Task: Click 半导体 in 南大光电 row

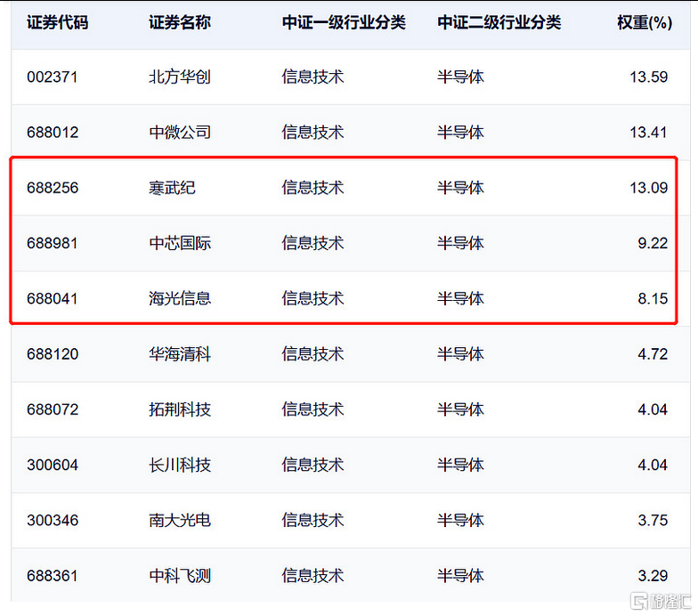Action: pyautogui.click(x=460, y=520)
